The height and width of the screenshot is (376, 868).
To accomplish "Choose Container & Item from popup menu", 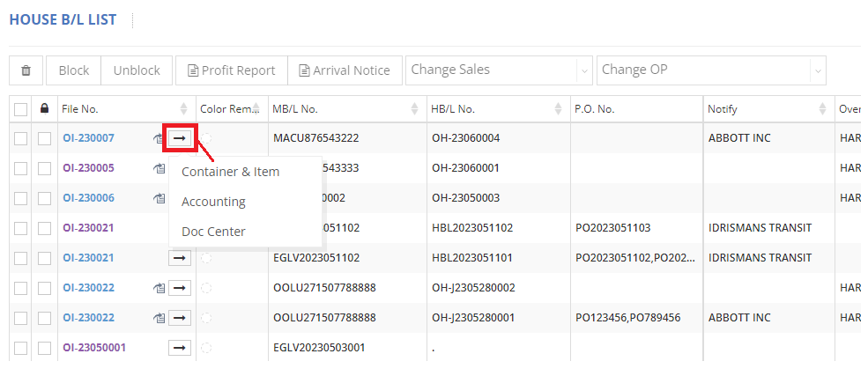I will point(230,172).
